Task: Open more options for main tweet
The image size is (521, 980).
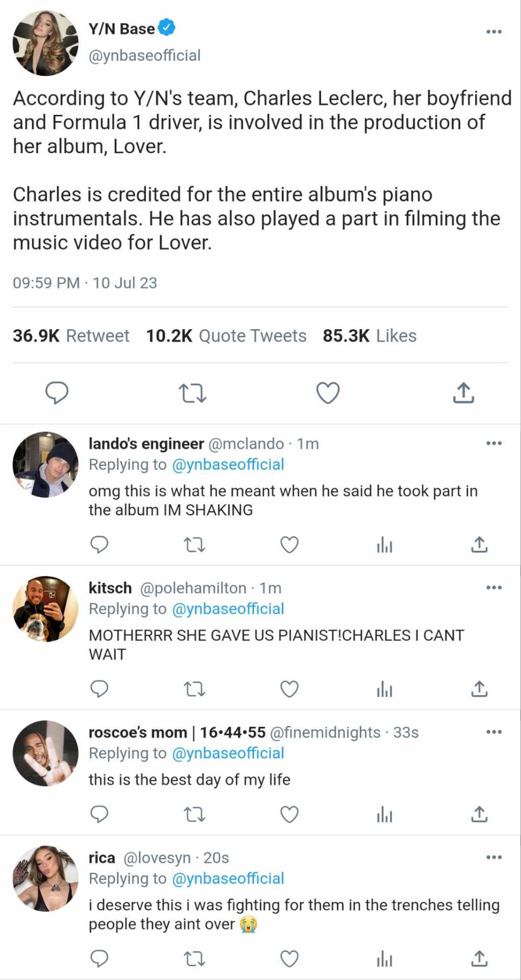Action: tap(493, 32)
